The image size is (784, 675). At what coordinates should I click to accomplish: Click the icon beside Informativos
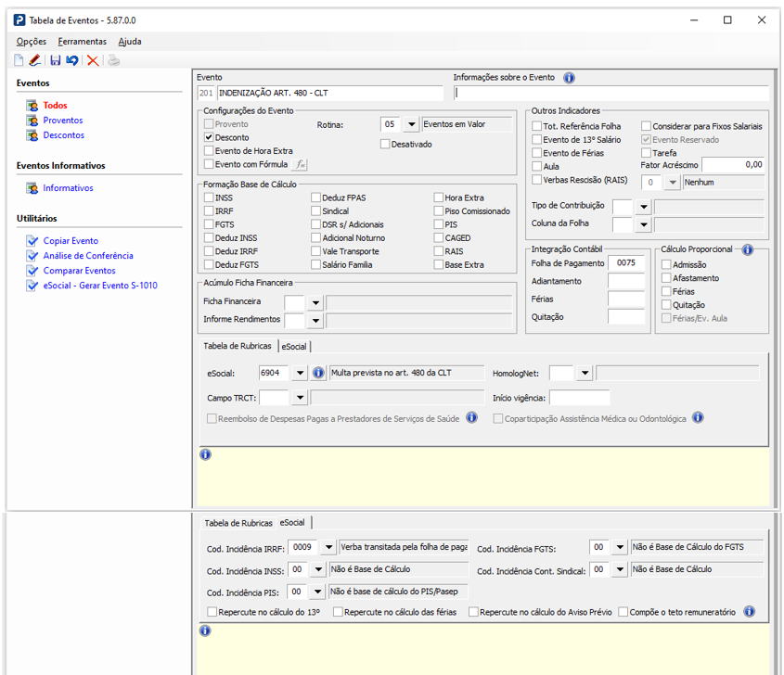32,188
